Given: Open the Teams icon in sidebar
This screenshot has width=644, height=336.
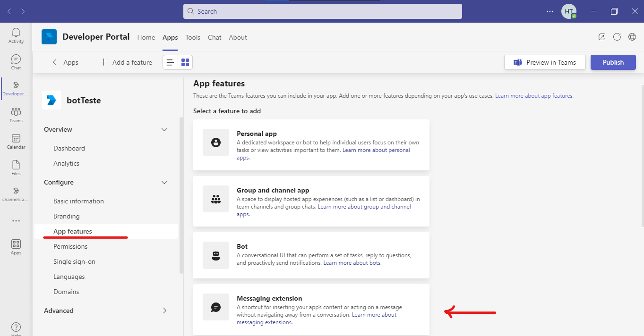Looking at the screenshot, I should [16, 115].
